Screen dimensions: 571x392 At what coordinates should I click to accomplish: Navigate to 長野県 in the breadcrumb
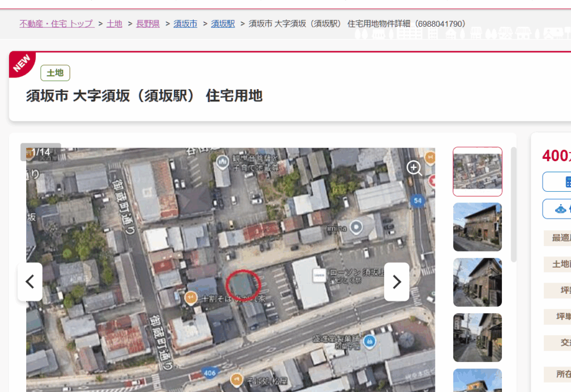[x=148, y=23]
